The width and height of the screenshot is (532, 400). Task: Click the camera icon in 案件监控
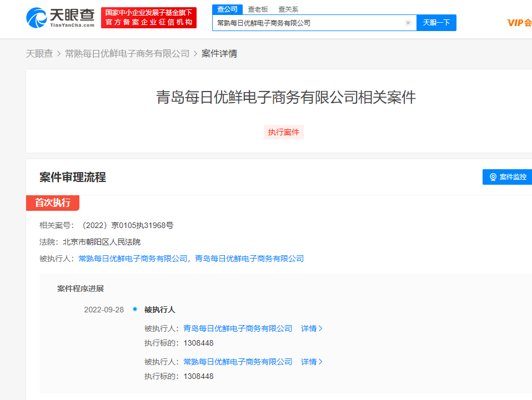tap(493, 177)
